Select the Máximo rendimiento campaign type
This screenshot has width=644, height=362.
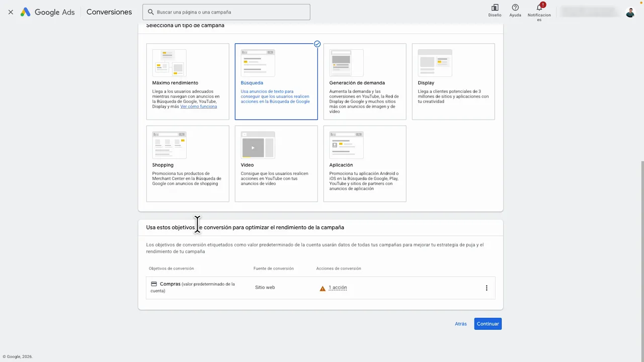[x=188, y=81]
